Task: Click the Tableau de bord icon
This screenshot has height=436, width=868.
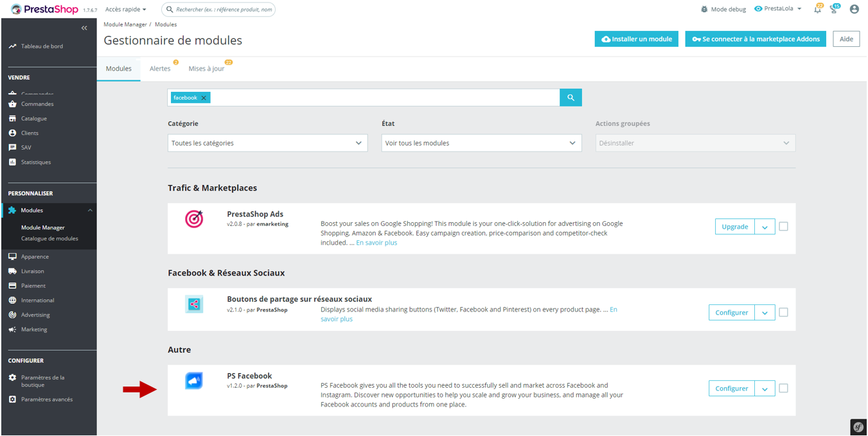Action: coord(12,46)
